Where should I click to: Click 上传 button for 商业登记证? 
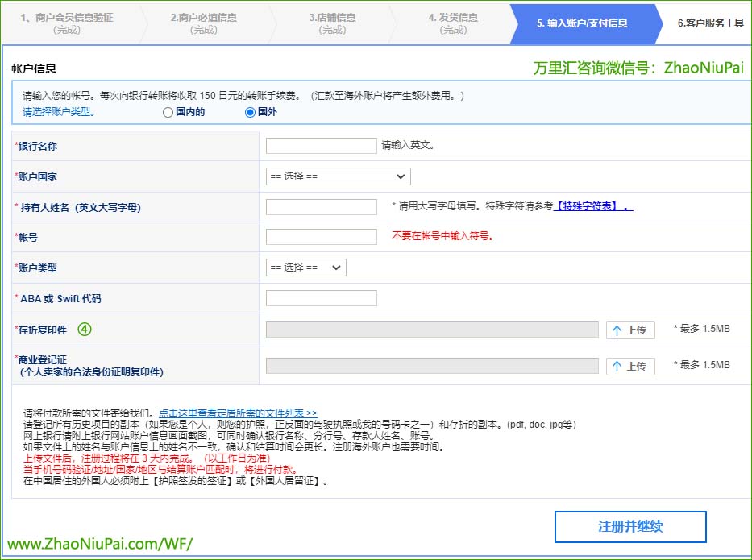pos(629,366)
